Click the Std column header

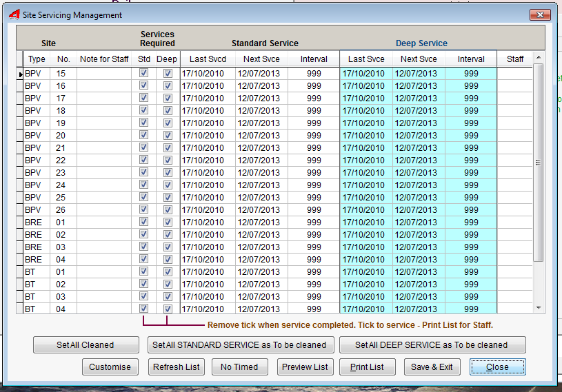(143, 59)
